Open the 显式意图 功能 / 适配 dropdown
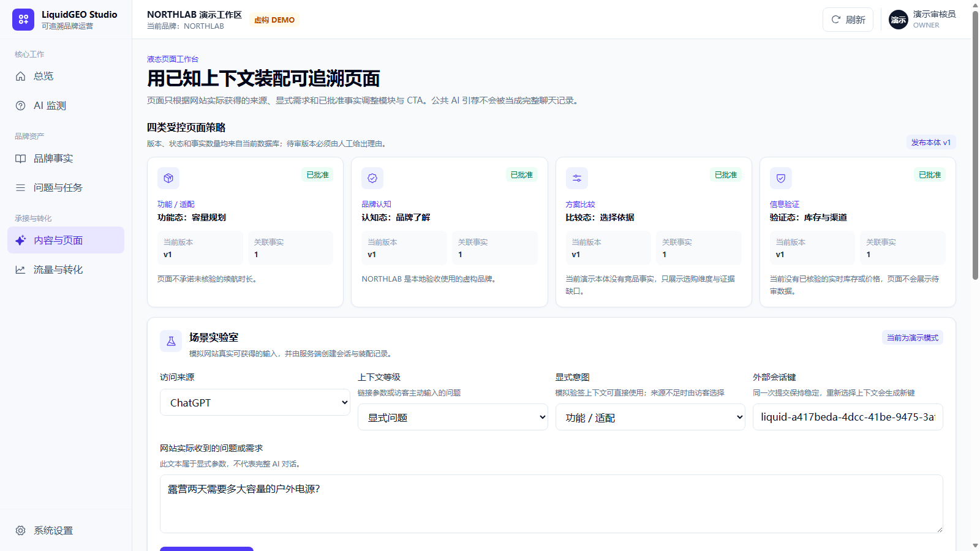Screen dimensions: 980x551 coord(650,417)
